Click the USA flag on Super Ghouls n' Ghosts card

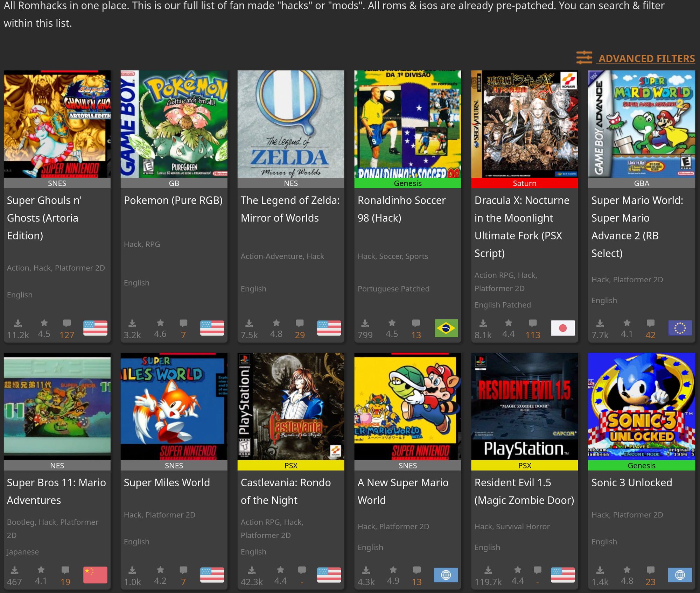(x=95, y=328)
